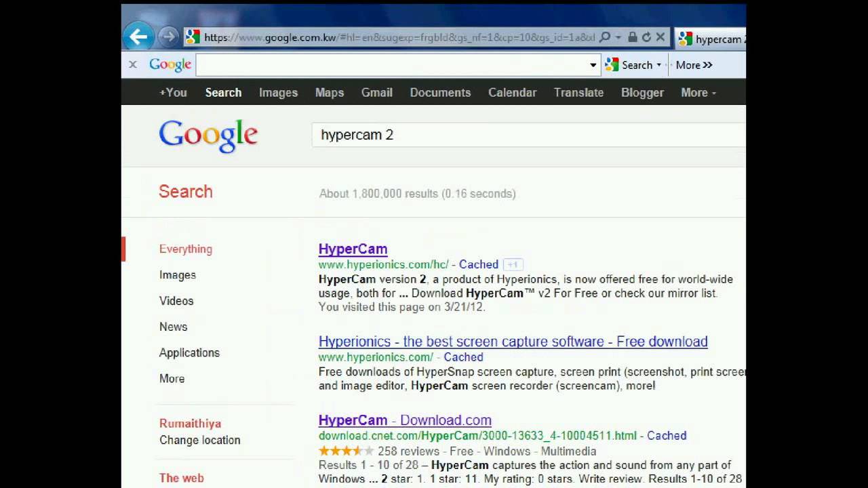Refresh the page with the reload icon
This screenshot has height=488, width=868.
pos(646,37)
